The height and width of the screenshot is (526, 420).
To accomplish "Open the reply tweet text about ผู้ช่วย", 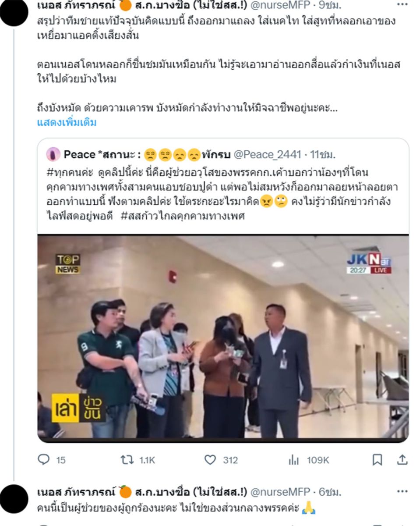I will 176,509.
